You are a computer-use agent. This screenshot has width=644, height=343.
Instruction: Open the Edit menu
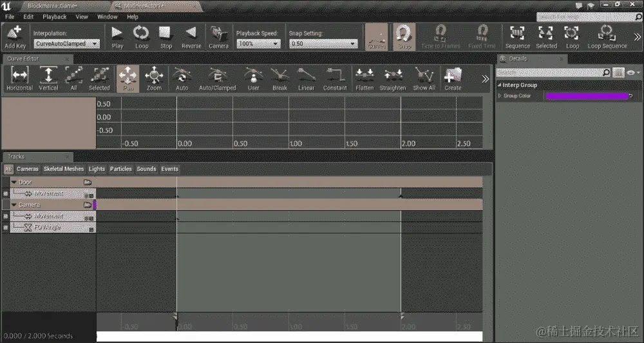(x=28, y=17)
